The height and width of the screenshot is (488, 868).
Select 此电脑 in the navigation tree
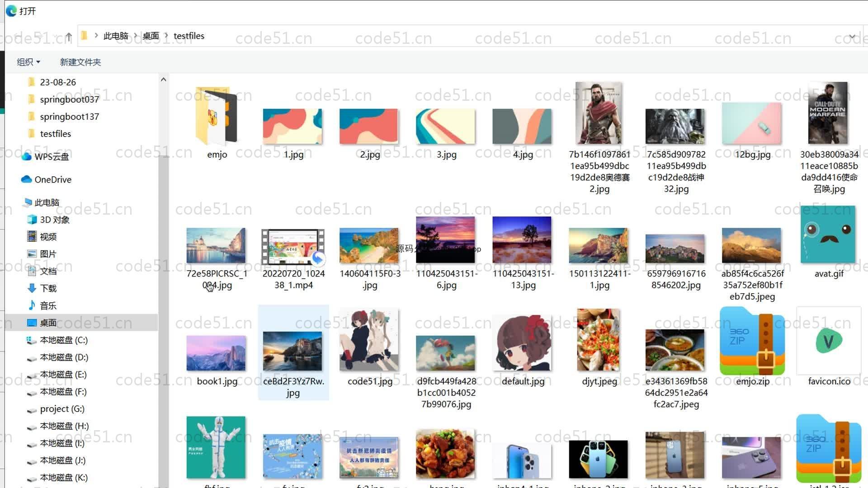click(x=47, y=202)
